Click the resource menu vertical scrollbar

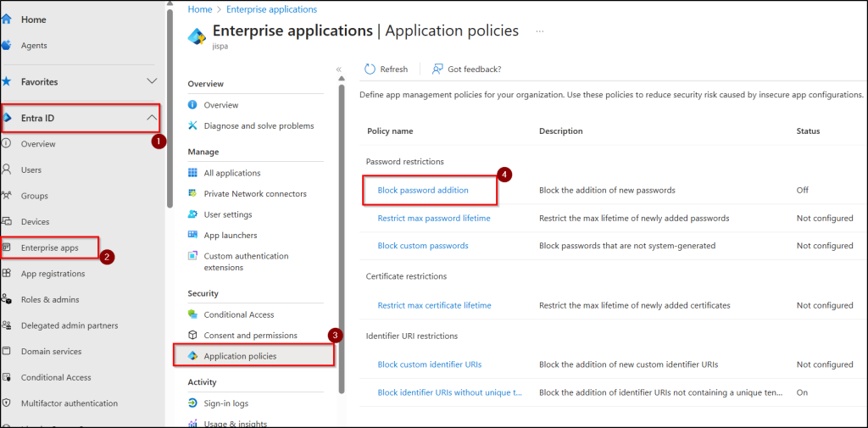coord(342,237)
